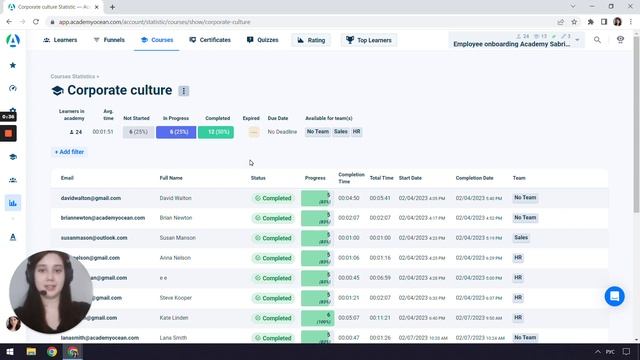Open the learners group sidebar icon
640x360 pixels.
pyautogui.click(x=13, y=180)
